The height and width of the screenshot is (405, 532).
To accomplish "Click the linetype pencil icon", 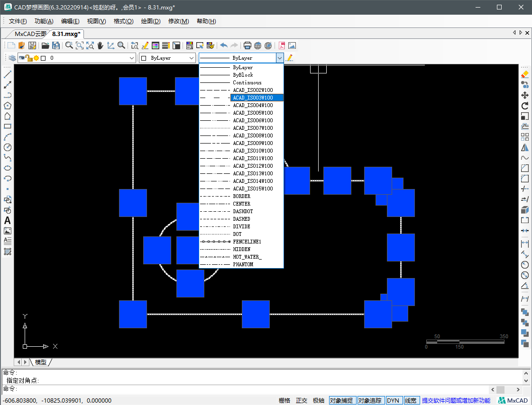I will coord(289,58).
